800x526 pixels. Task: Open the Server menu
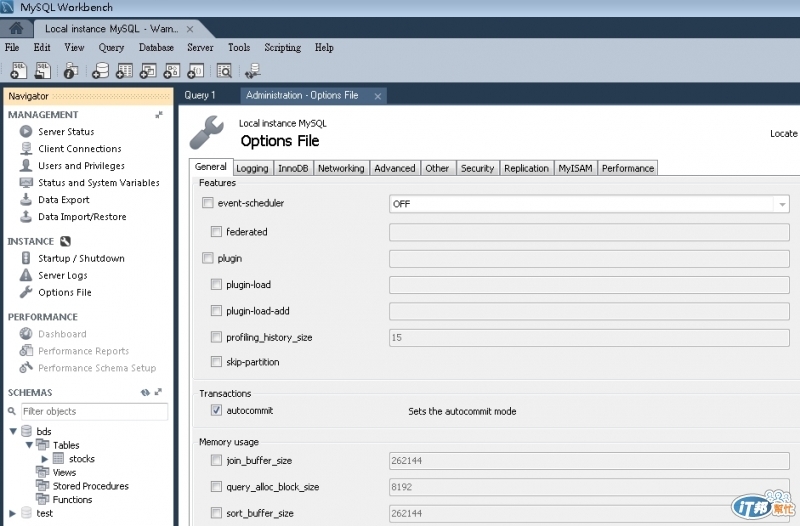coord(200,47)
